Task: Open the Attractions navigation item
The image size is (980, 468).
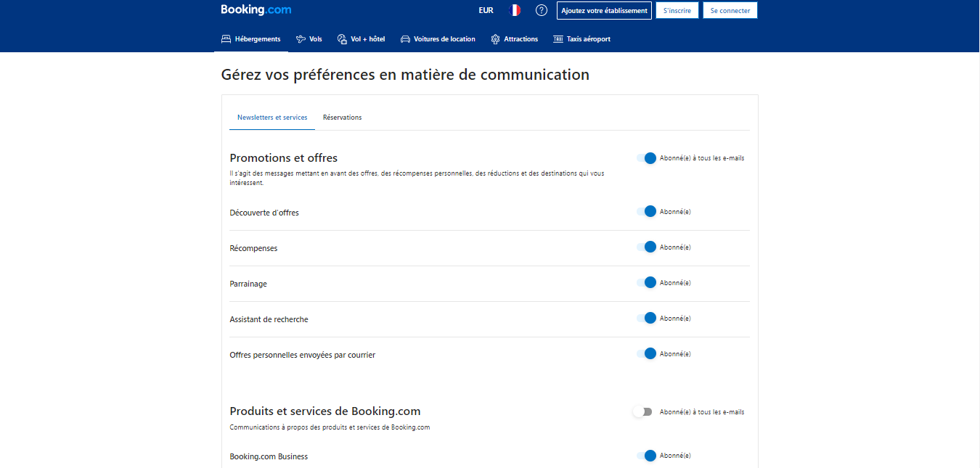Action: point(515,39)
